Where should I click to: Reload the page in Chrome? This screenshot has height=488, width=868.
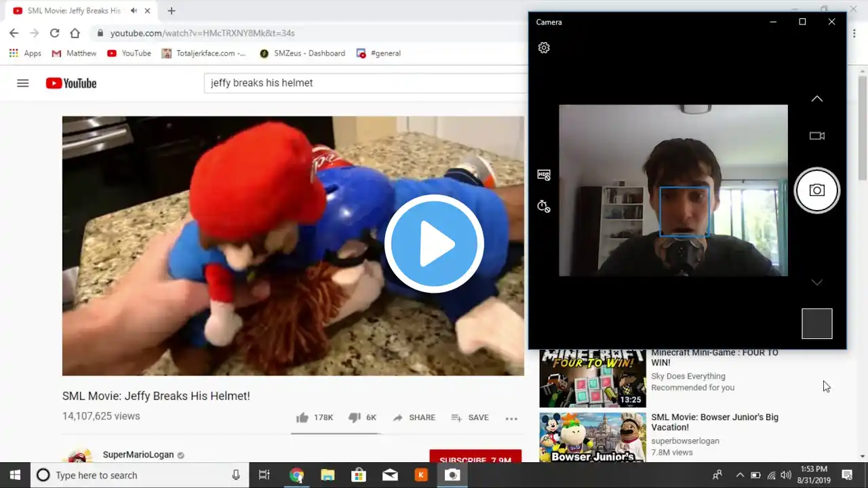pos(54,33)
